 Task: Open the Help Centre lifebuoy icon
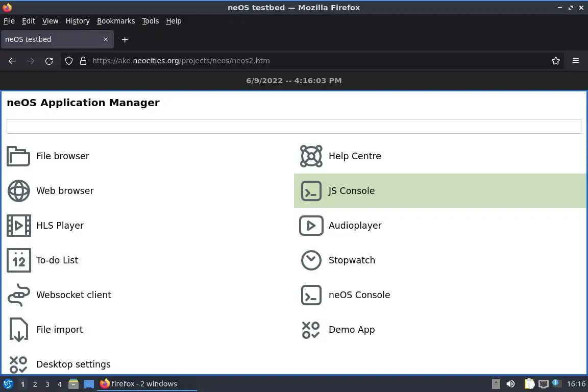[311, 156]
